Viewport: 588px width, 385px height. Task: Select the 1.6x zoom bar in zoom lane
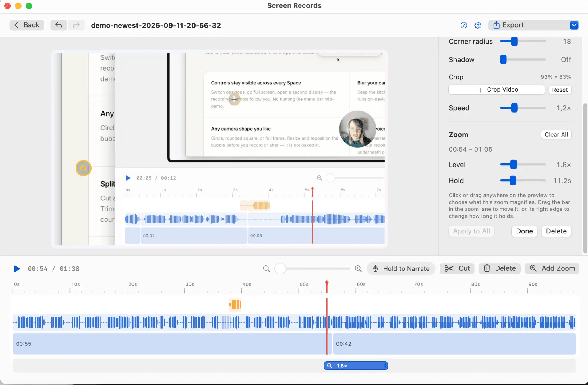(356, 366)
